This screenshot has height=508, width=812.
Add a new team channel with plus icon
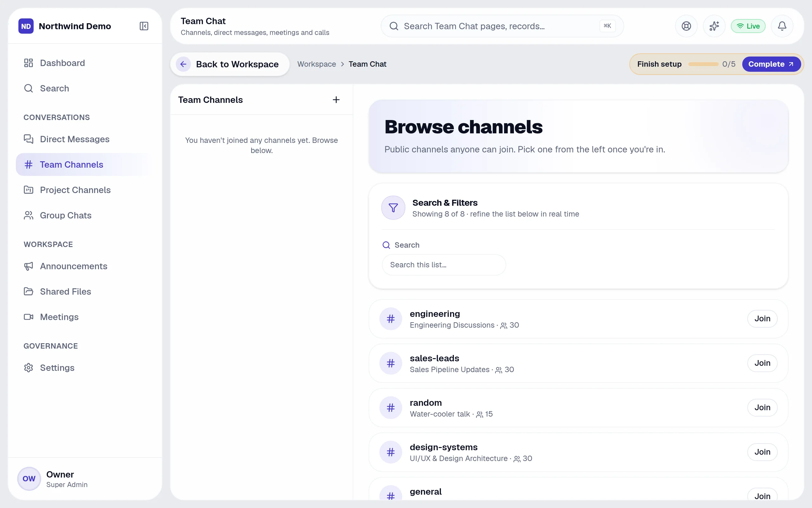click(x=336, y=100)
